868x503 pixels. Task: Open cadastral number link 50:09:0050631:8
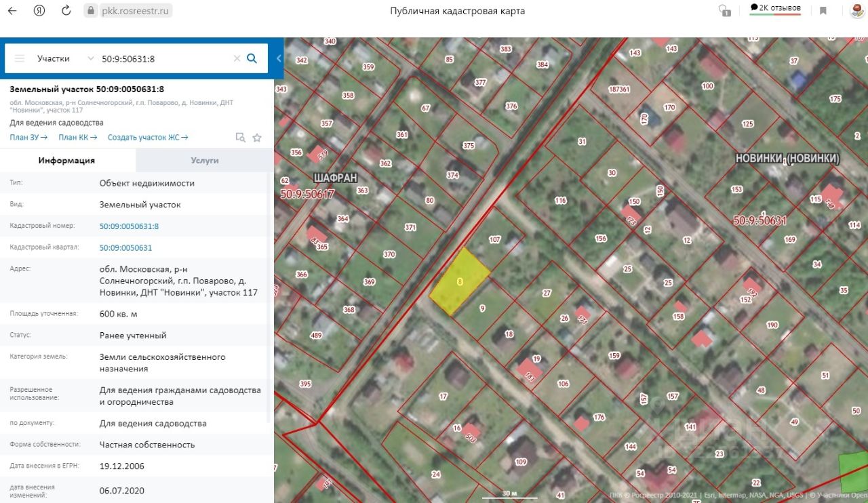tap(129, 226)
